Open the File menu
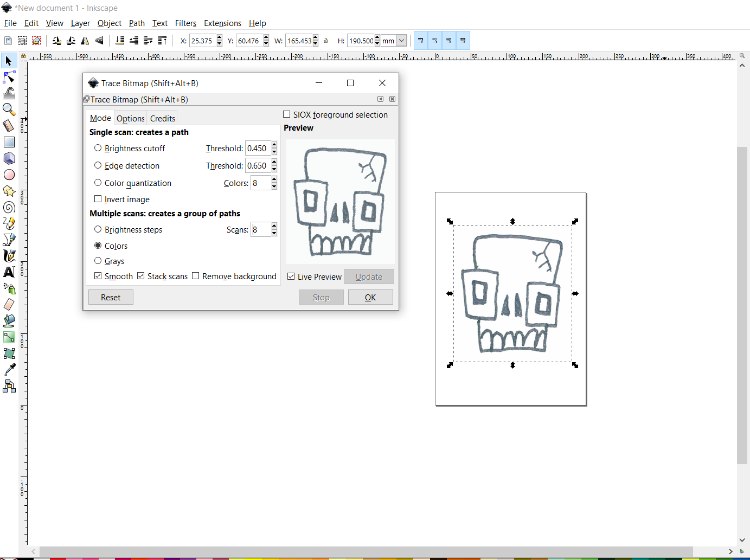Image resolution: width=750 pixels, height=560 pixels. coord(10,23)
